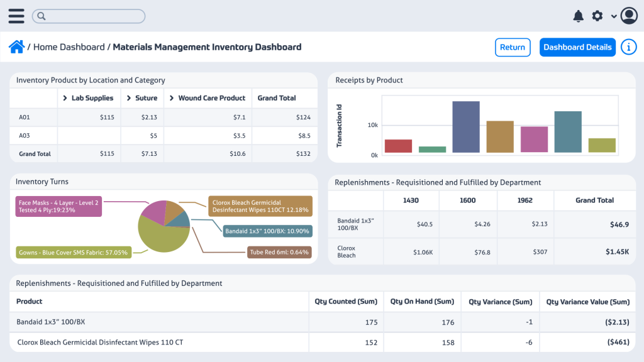Click Clorox Bleach grand total $1.45K
Image resolution: width=644 pixels, height=362 pixels.
(x=618, y=252)
